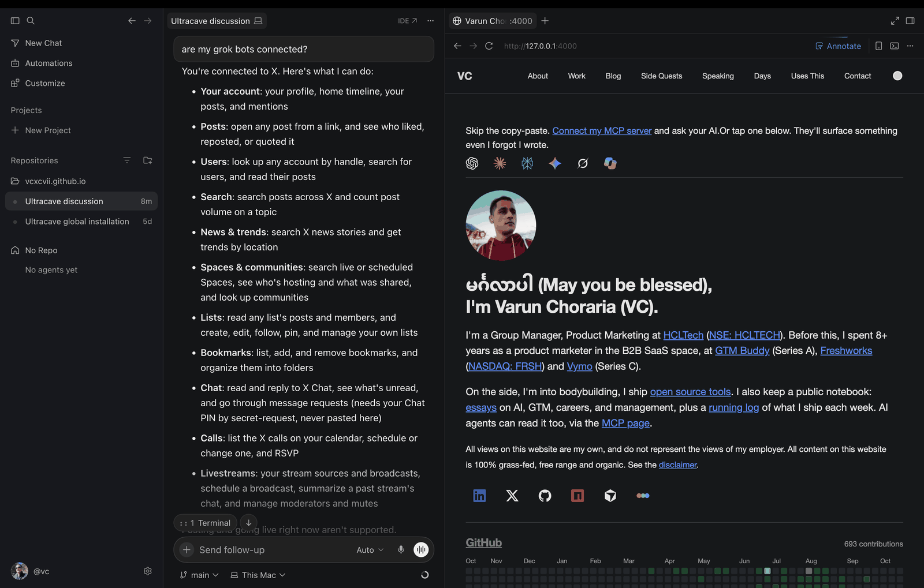Expand the browser pane to fullscreen
The image size is (924, 588).
tap(895, 21)
